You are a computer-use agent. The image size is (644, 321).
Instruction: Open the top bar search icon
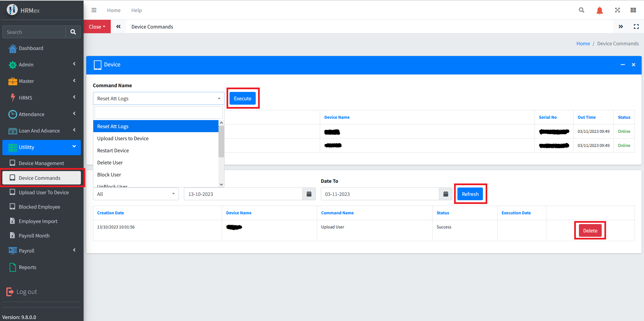tap(582, 10)
